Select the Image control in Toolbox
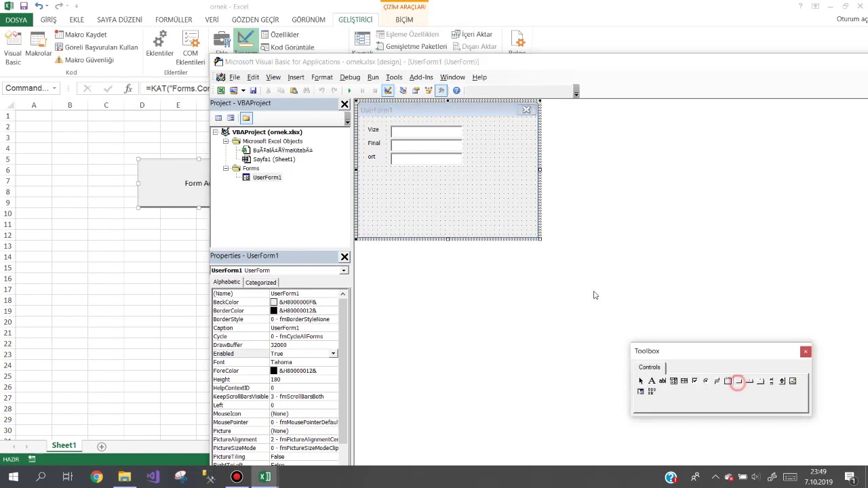Image resolution: width=868 pixels, height=488 pixels. [x=793, y=381]
